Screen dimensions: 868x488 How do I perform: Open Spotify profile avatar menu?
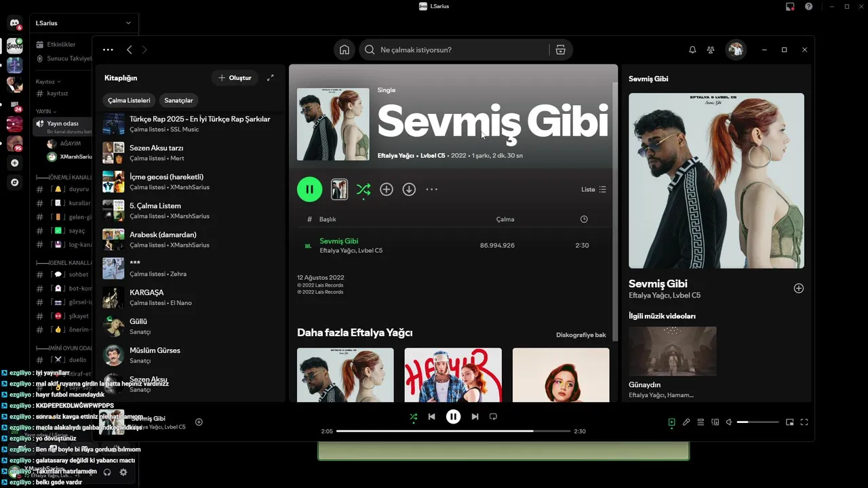pyautogui.click(x=736, y=49)
